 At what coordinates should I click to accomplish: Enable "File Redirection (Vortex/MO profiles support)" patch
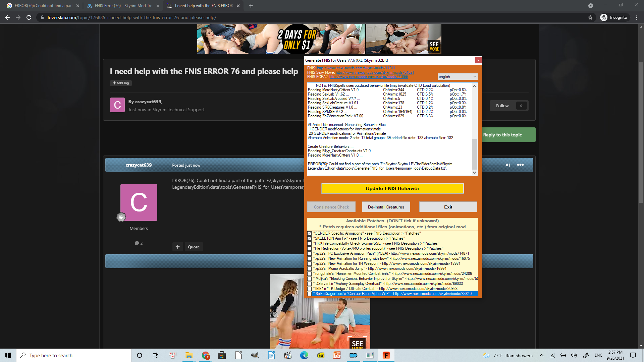coord(310,249)
